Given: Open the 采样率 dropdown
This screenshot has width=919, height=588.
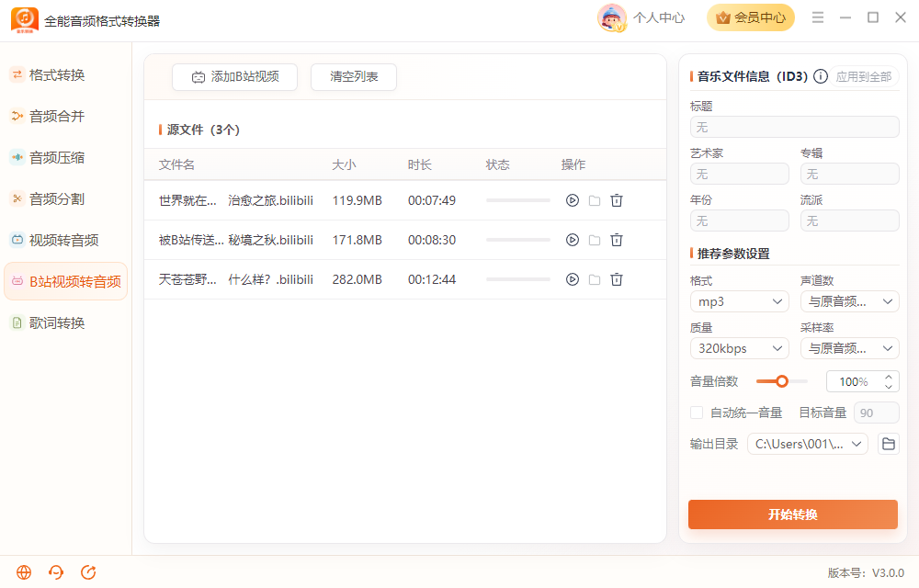Looking at the screenshot, I should click(850, 348).
